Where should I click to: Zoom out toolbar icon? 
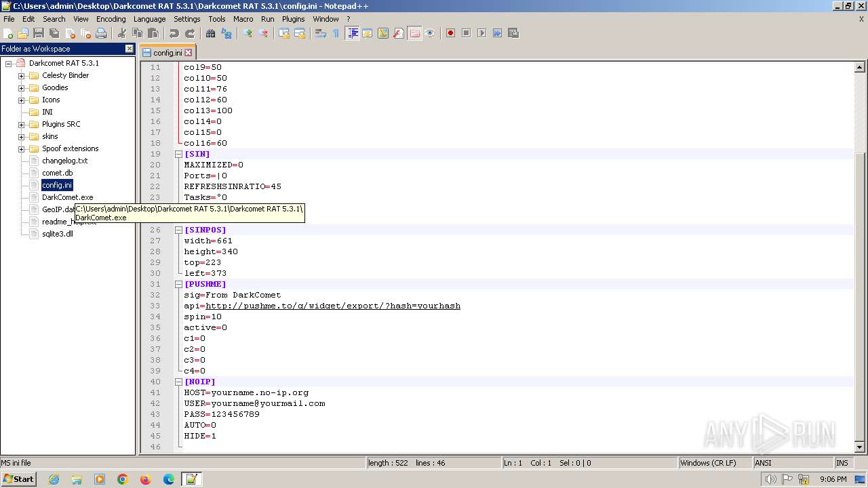pyautogui.click(x=263, y=33)
